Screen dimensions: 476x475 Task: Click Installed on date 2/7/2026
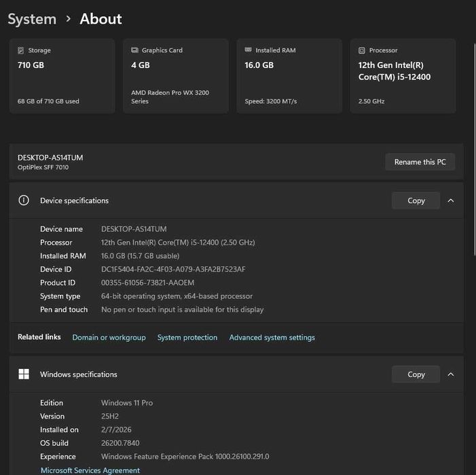point(116,429)
